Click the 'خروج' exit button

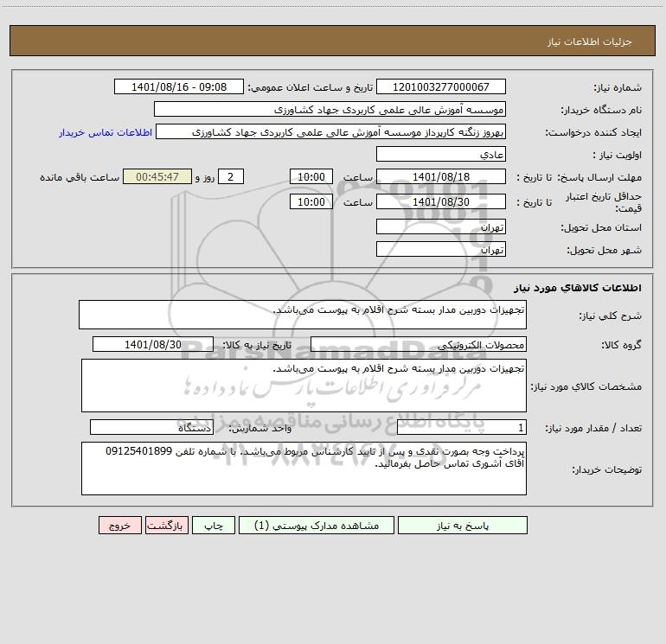(119, 526)
